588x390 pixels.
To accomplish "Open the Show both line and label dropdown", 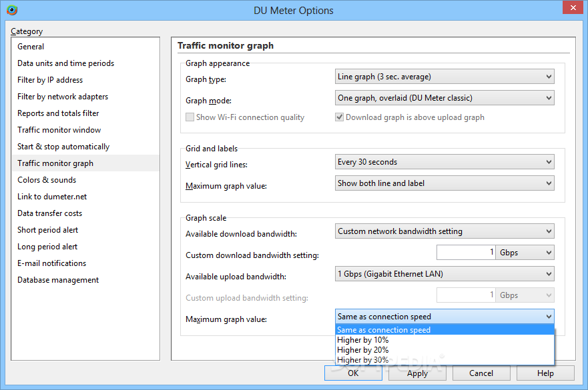I will 445,183.
